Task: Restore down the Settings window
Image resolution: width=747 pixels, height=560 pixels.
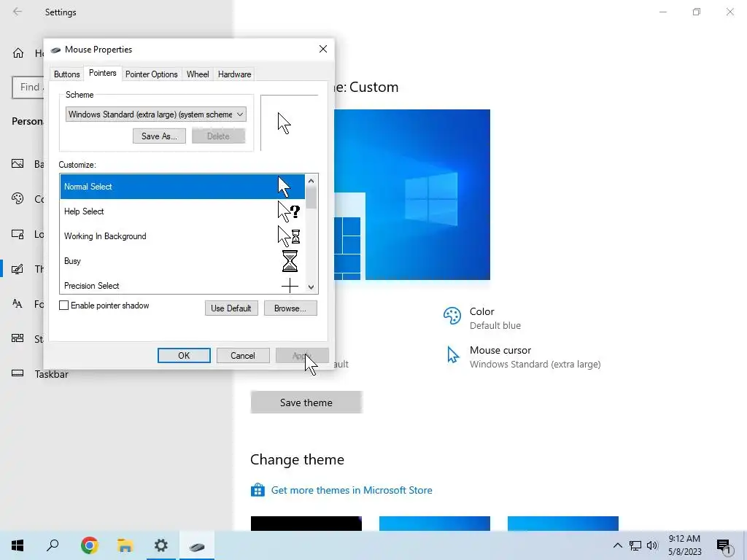Action: click(697, 12)
